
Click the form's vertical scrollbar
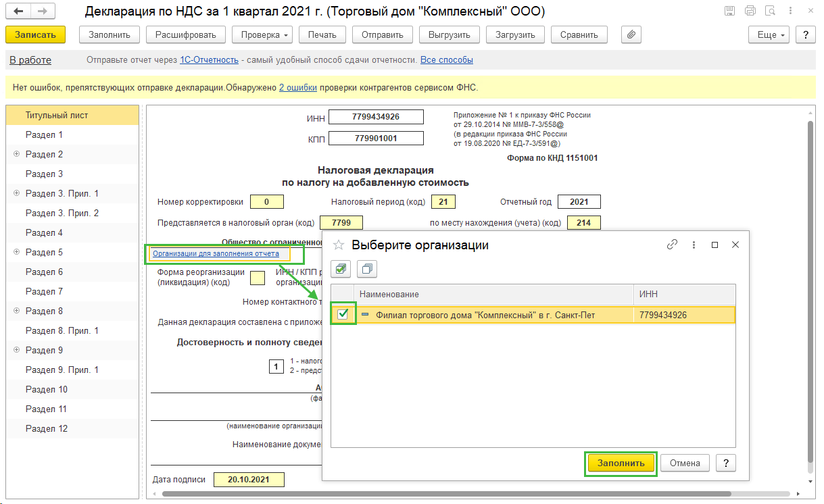tap(812, 291)
